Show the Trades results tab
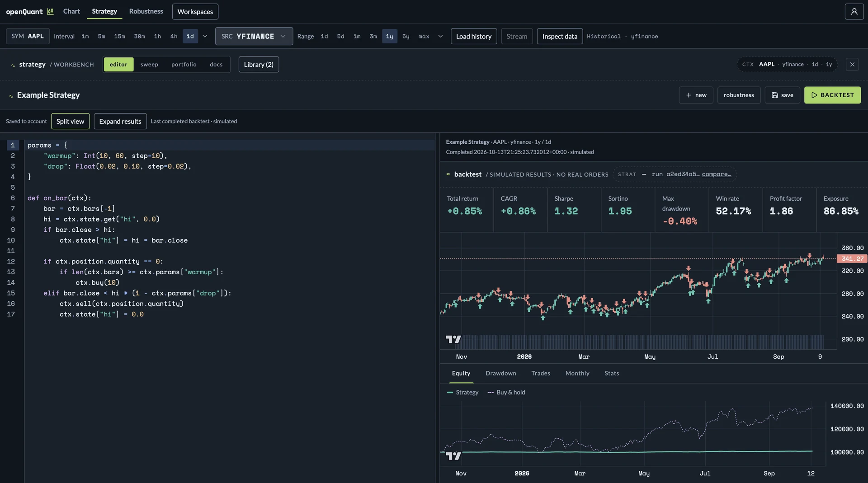 (x=541, y=373)
